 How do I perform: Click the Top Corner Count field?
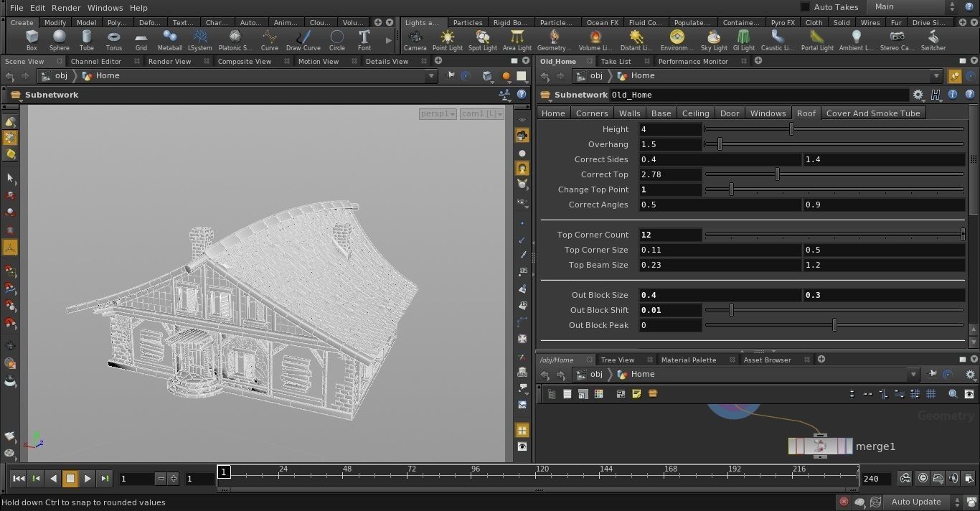point(670,235)
